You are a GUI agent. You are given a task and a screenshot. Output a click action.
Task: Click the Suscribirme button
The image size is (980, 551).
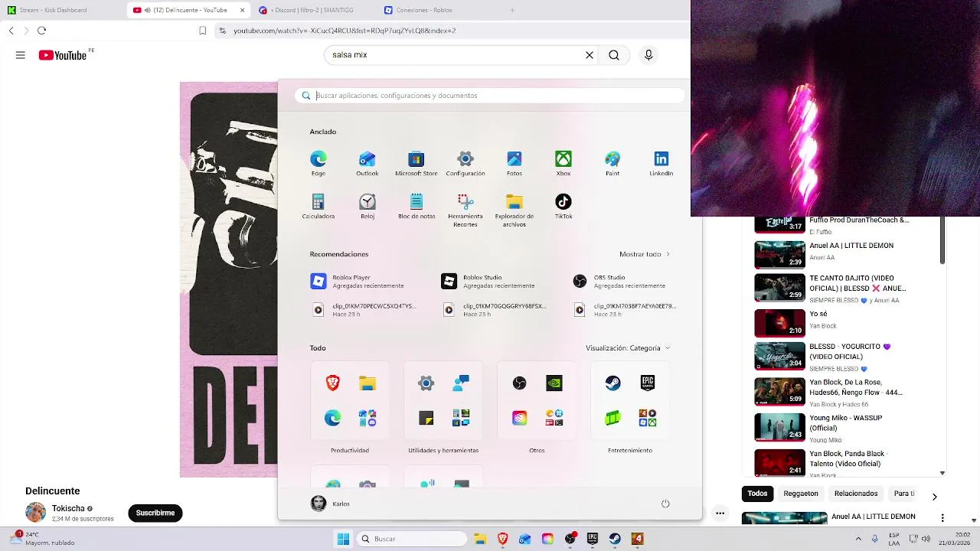pyautogui.click(x=155, y=513)
